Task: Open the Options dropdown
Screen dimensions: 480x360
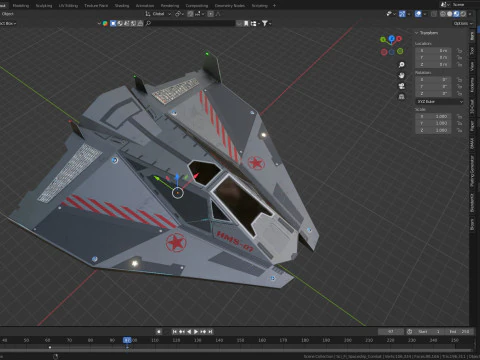Action: coord(463,23)
